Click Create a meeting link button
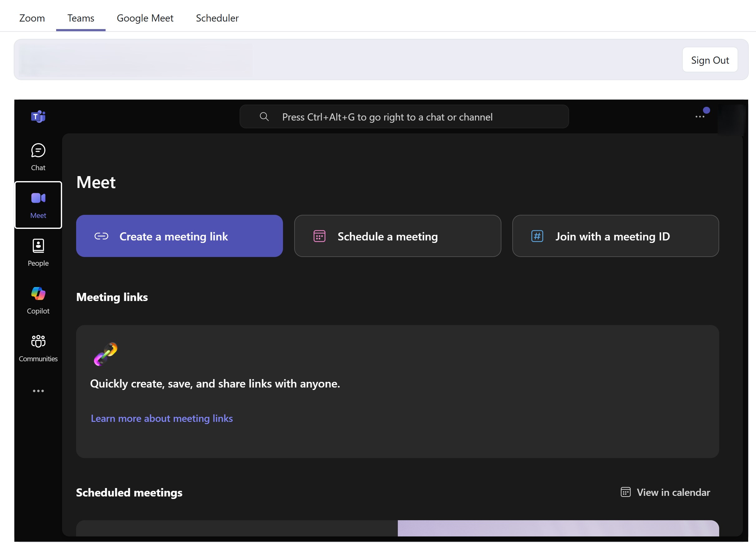 tap(179, 236)
